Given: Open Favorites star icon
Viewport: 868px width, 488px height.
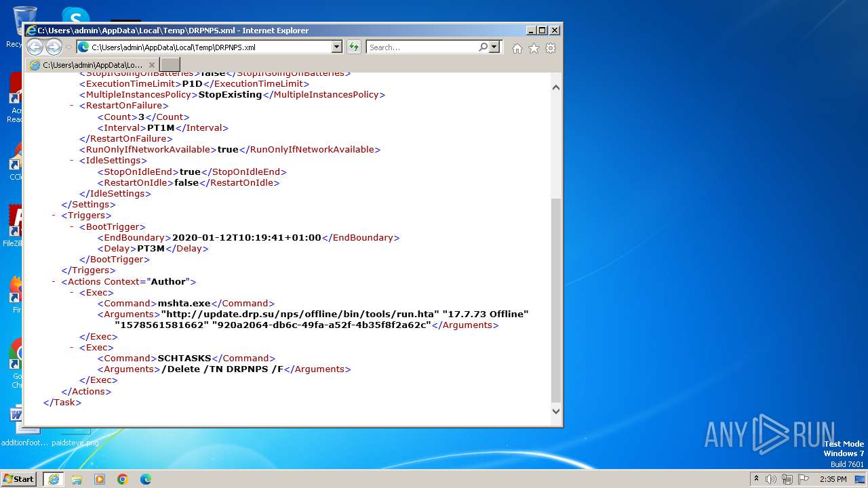Looking at the screenshot, I should coord(534,48).
